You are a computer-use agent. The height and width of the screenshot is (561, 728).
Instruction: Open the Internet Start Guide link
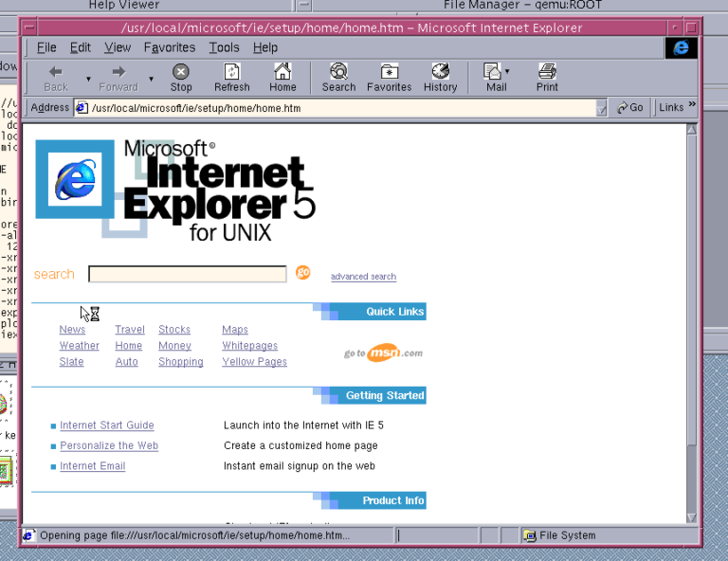click(x=106, y=425)
